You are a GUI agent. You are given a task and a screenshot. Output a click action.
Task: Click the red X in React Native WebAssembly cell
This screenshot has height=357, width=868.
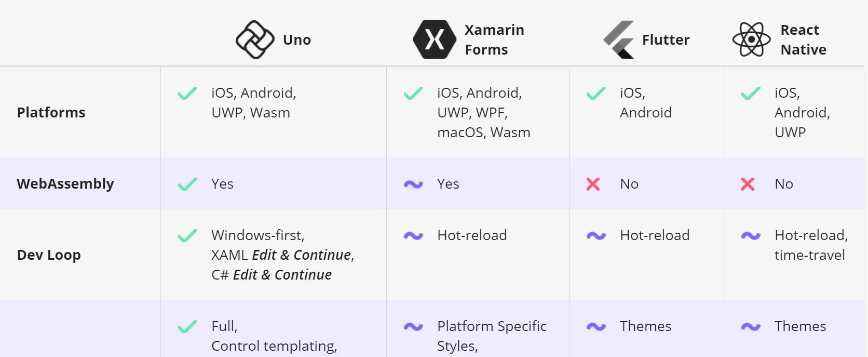[748, 184]
